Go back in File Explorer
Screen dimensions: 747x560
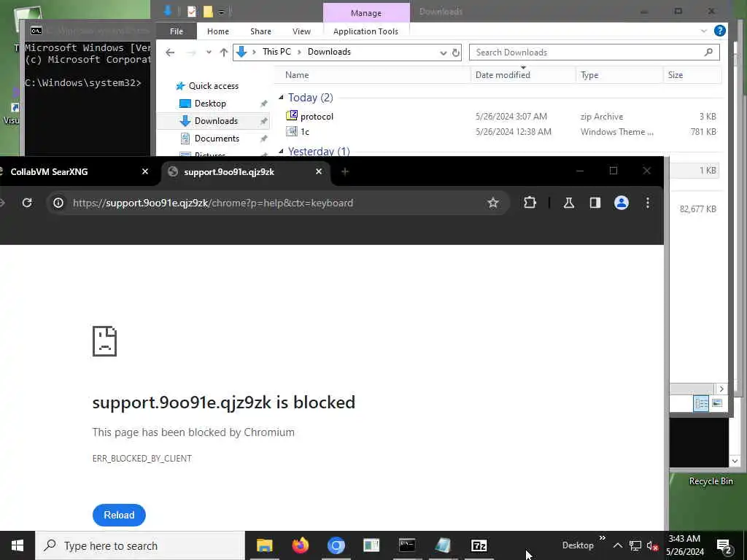point(170,52)
